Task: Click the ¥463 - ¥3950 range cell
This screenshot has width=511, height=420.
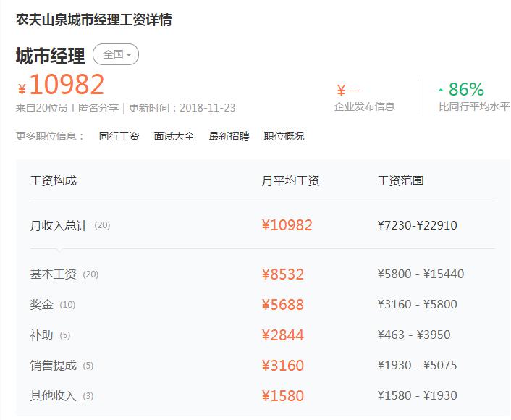Action: (414, 335)
